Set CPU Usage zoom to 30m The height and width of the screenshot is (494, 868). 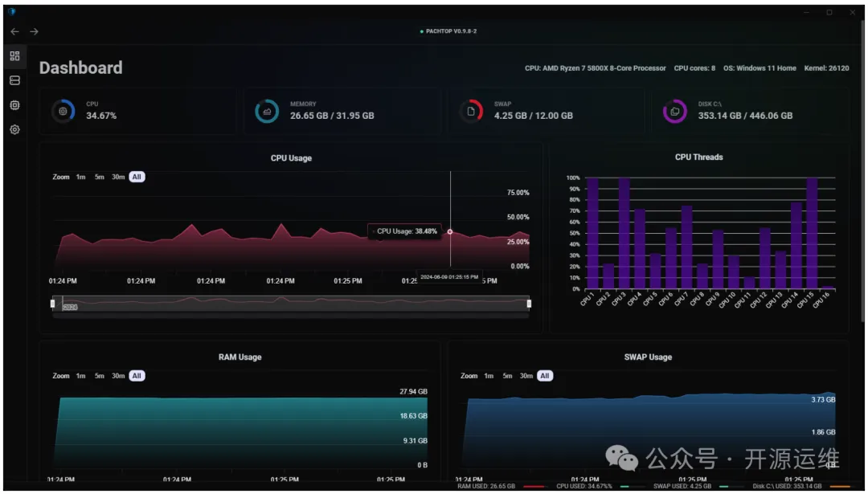118,177
